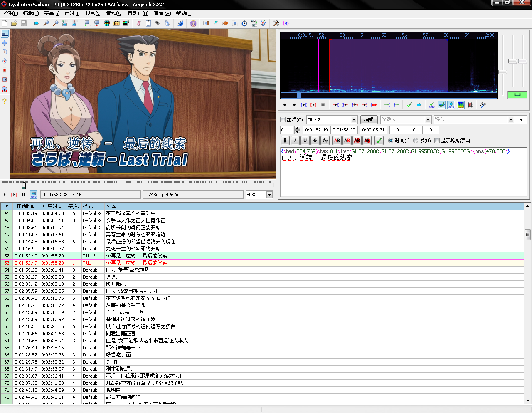
Task: Toggle bold B formatting button
Action: pos(285,141)
